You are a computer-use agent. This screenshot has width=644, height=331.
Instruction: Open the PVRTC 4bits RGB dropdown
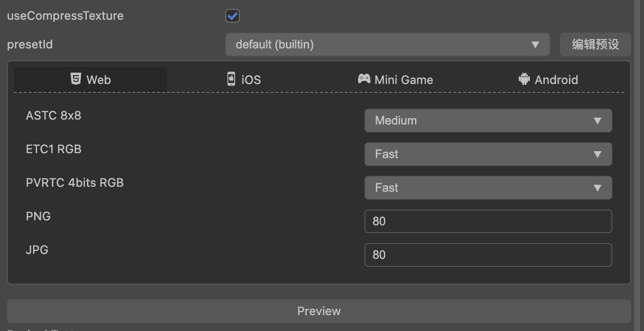[487, 188]
